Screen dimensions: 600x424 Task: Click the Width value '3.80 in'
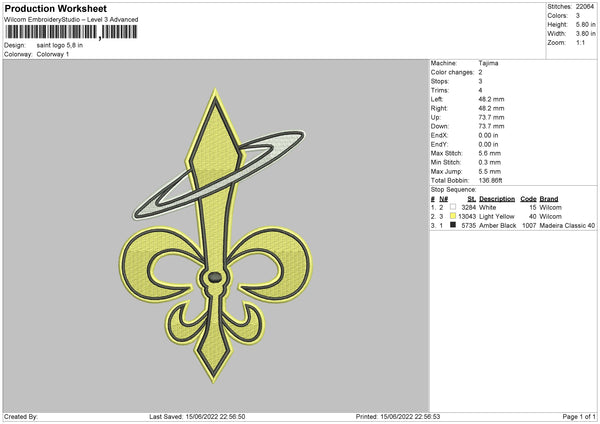(585, 34)
